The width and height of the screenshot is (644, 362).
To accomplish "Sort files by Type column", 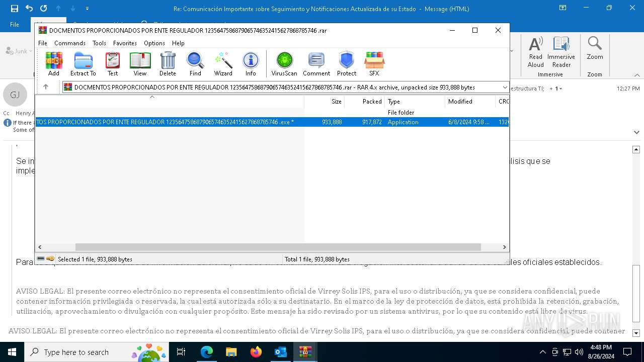I will (415, 101).
